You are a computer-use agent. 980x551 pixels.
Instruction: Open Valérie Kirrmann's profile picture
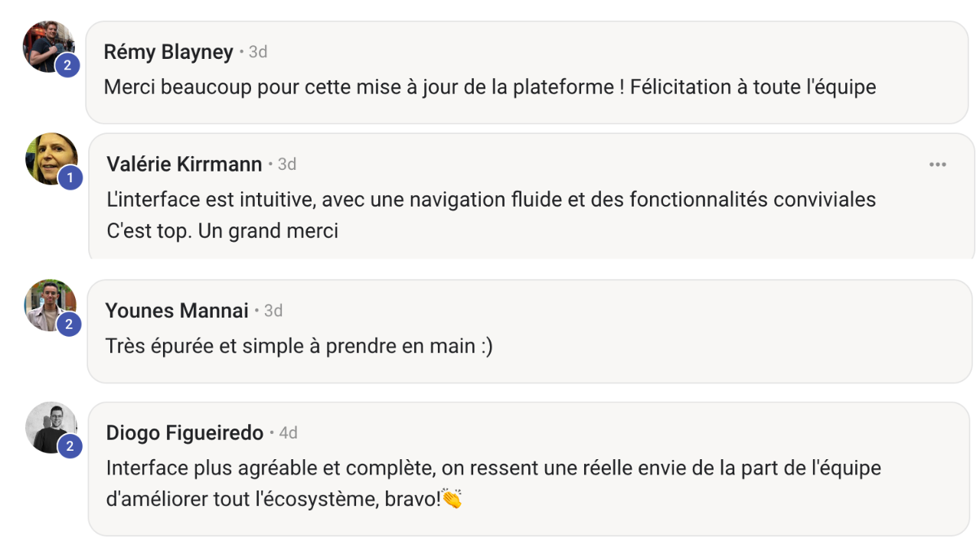(x=51, y=159)
